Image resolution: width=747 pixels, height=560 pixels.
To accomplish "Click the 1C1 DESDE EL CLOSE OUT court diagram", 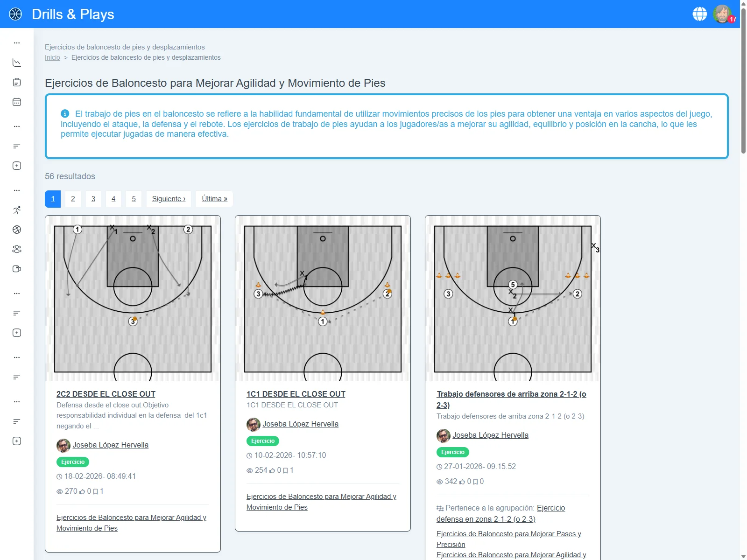I will (323, 299).
